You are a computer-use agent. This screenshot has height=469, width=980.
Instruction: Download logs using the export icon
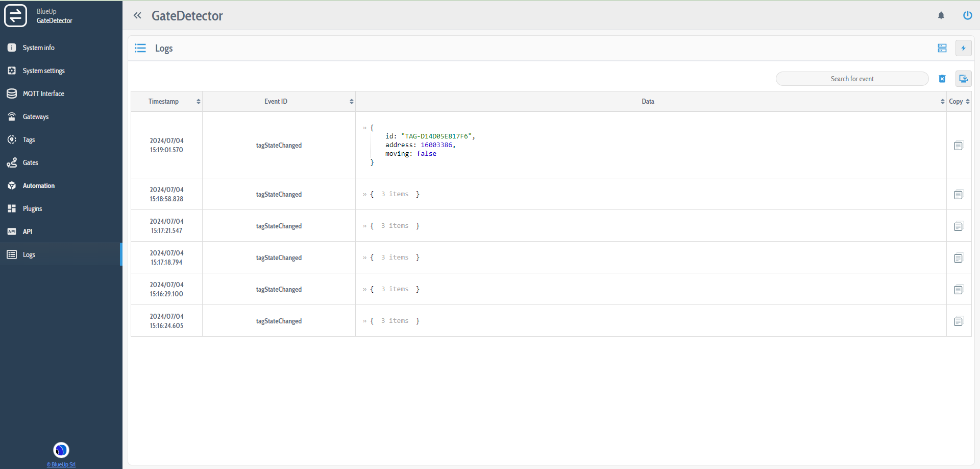point(963,79)
